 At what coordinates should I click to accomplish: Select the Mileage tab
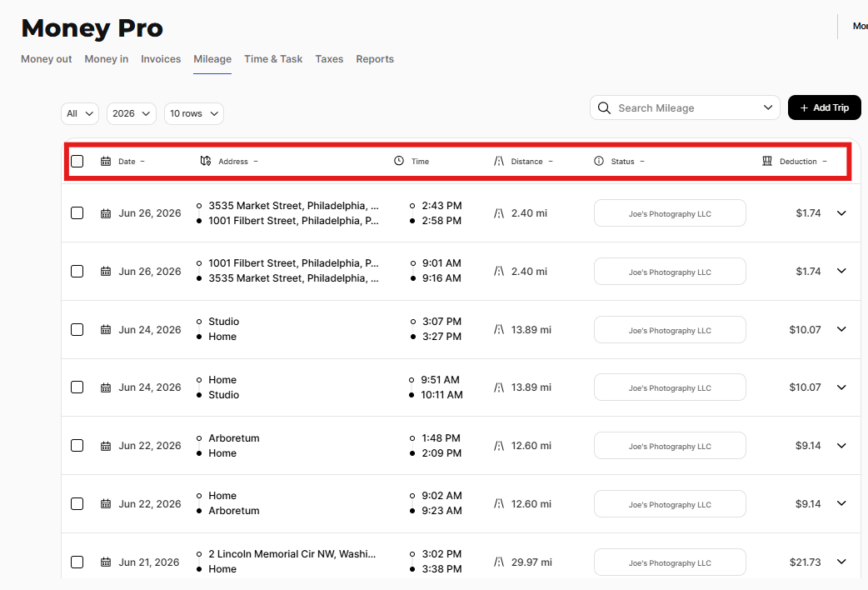[212, 59]
